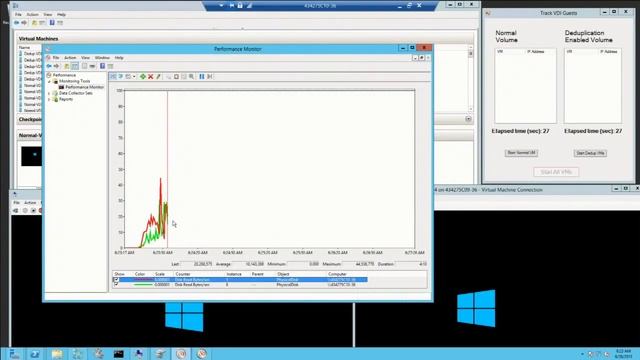This screenshot has height=360, width=640.
Task: Open Help menu in Performance Monitor
Action: coord(119,58)
